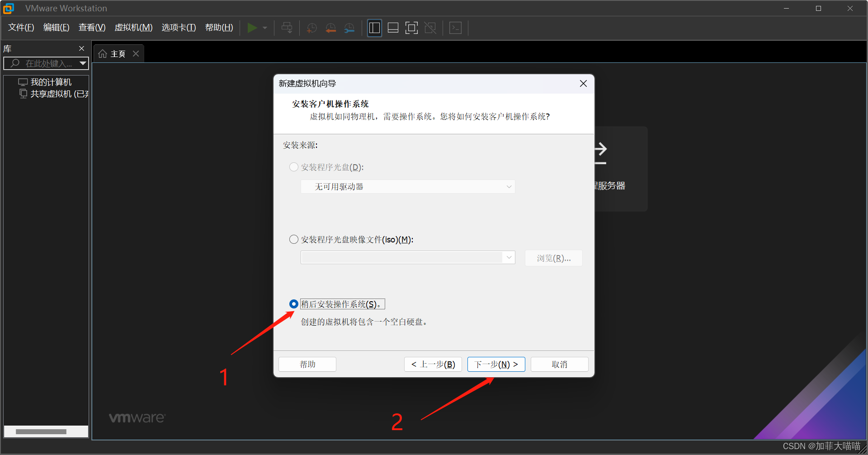The image size is (868, 455).
Task: Click the Send Ctrl+Alt+Del toolbar icon
Action: coord(287,28)
